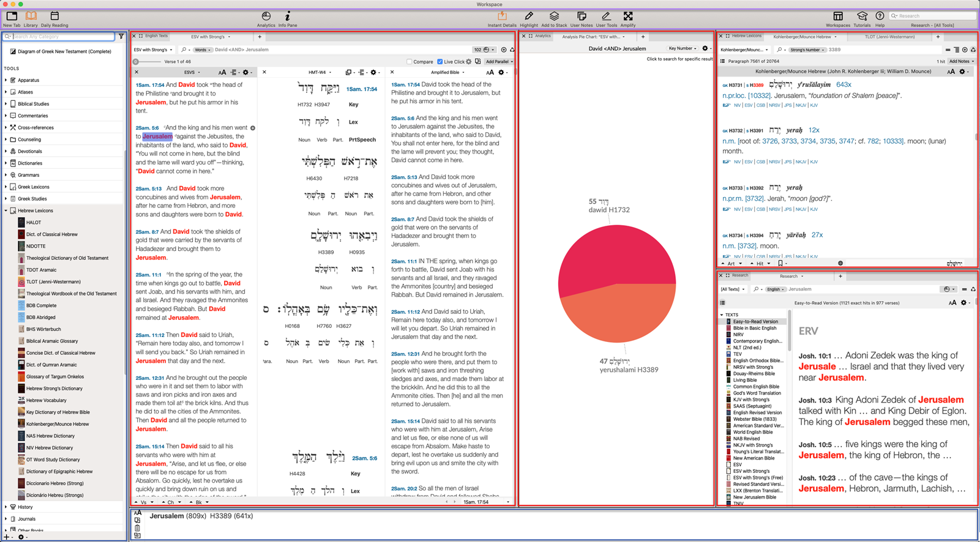Open the Workspaces icon
980x542 pixels.
[837, 18]
